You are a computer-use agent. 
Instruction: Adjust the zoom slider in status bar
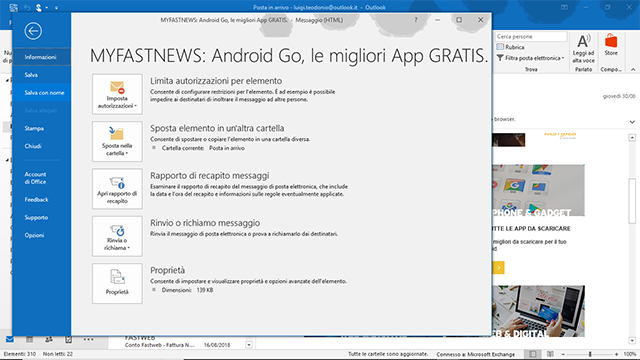[590, 354]
